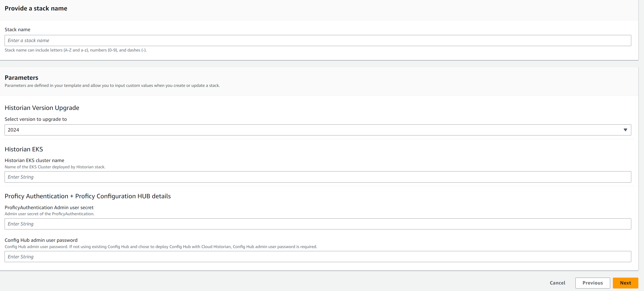This screenshot has height=291, width=644.
Task: Click the 'Provide a stack name' heading
Action: [36, 9]
